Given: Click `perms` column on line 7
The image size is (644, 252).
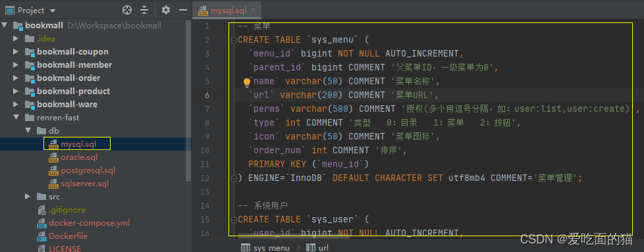Looking at the screenshot, I should 267,109.
